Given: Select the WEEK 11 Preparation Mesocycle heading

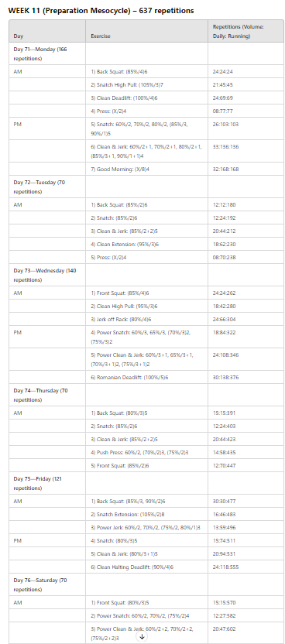Looking at the screenshot, I should coord(101,11).
